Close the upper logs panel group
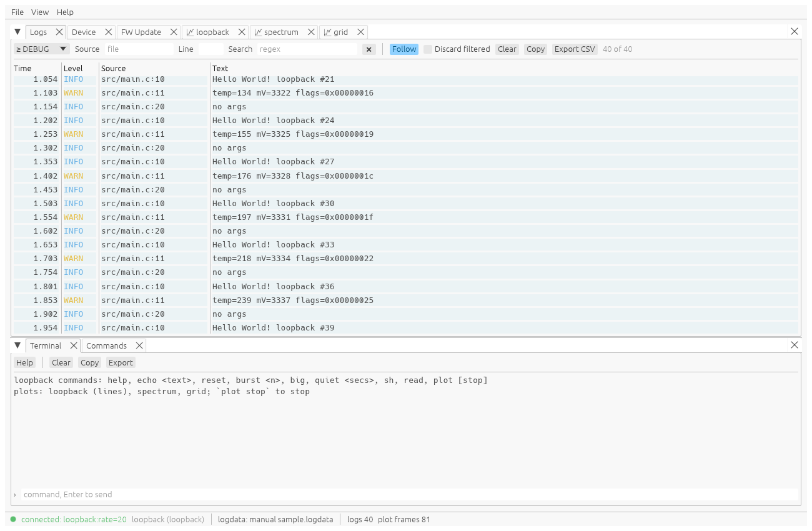Screen dimensions: 812x531 click(795, 31)
